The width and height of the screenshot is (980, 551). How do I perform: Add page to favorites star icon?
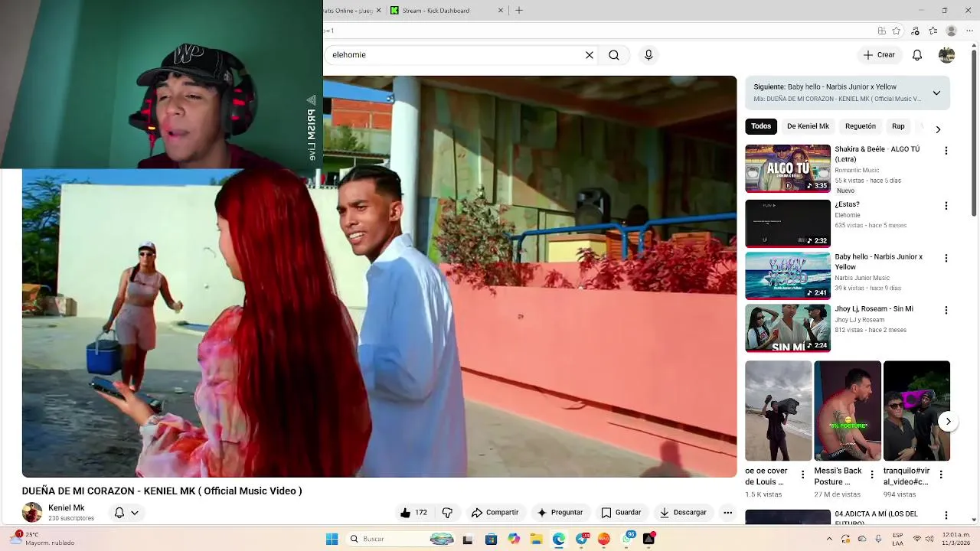click(x=897, y=31)
